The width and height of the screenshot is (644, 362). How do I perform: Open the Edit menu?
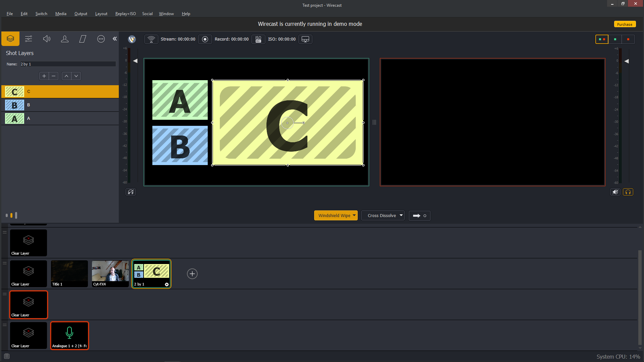tap(24, 14)
